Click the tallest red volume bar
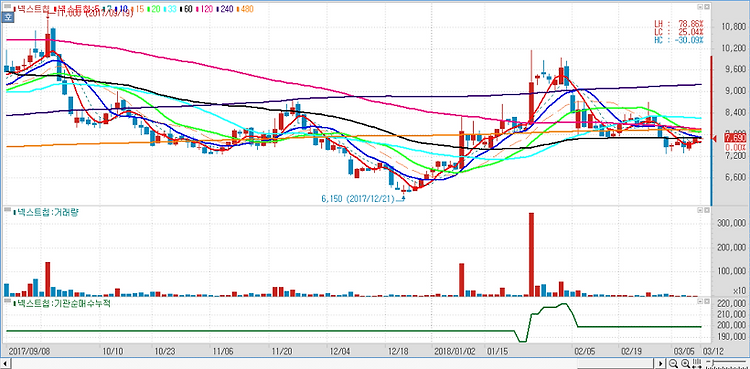The image size is (750, 369). point(531,255)
